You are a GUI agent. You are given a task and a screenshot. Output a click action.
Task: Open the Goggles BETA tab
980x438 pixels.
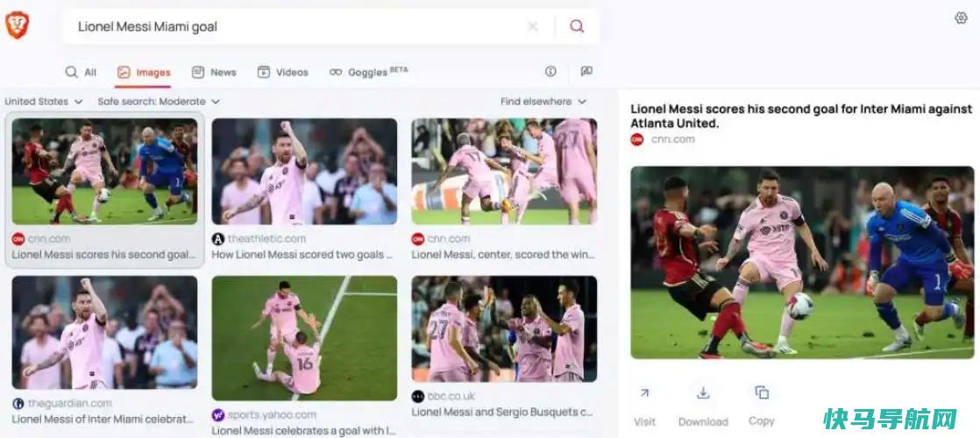tap(369, 72)
